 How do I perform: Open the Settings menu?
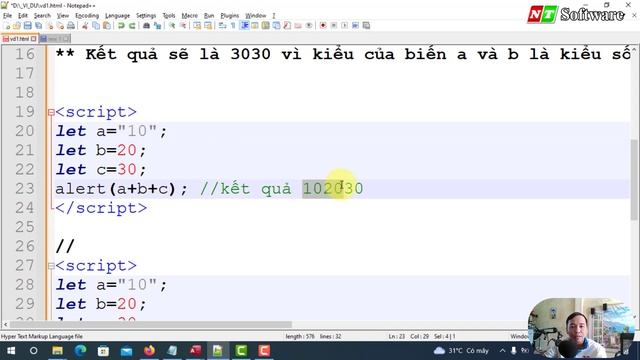coord(146,16)
